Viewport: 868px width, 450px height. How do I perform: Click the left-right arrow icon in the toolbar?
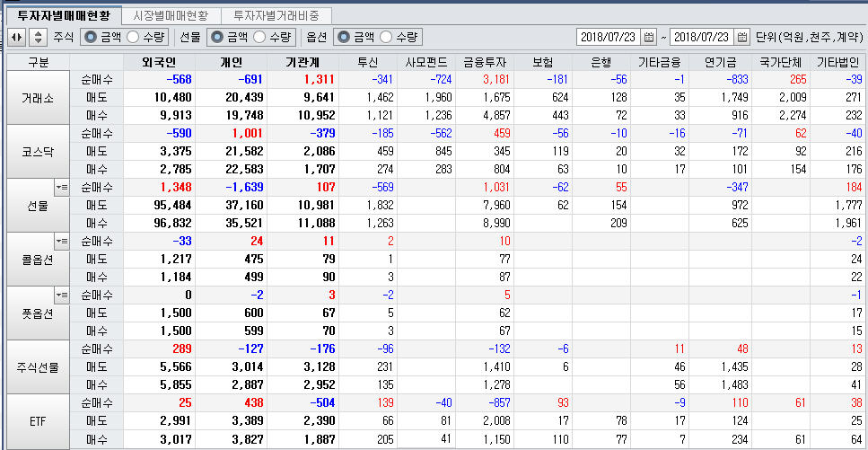click(16, 38)
